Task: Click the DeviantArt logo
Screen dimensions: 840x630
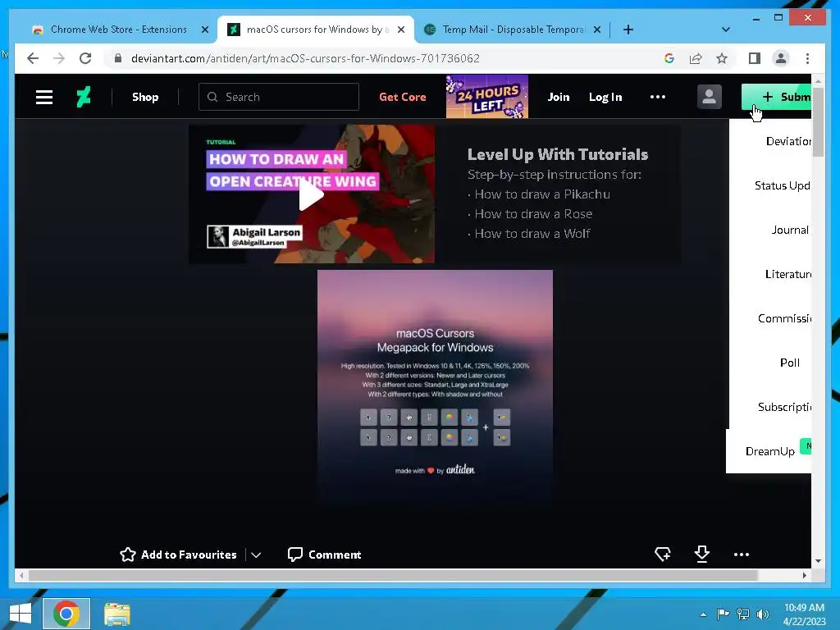Action: click(84, 97)
